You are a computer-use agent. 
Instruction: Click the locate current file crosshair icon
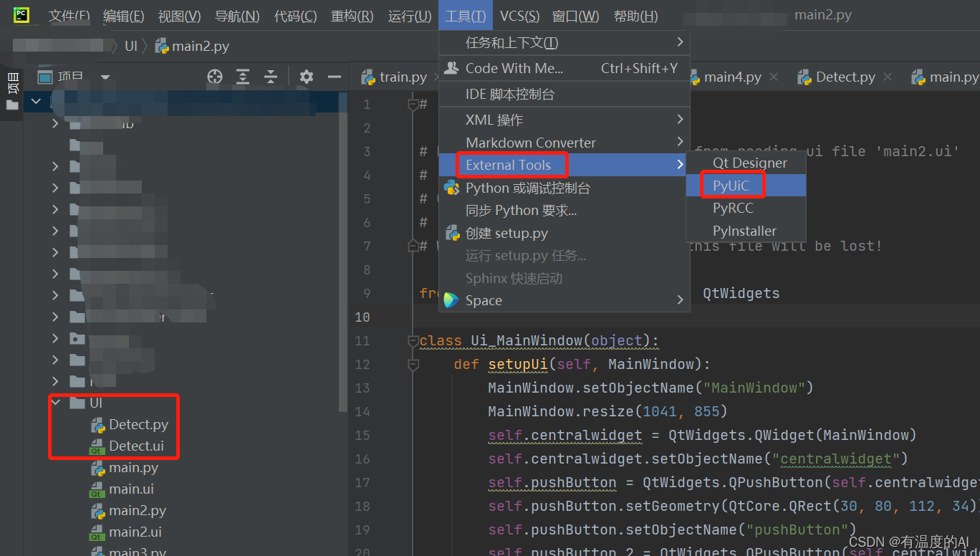(215, 77)
